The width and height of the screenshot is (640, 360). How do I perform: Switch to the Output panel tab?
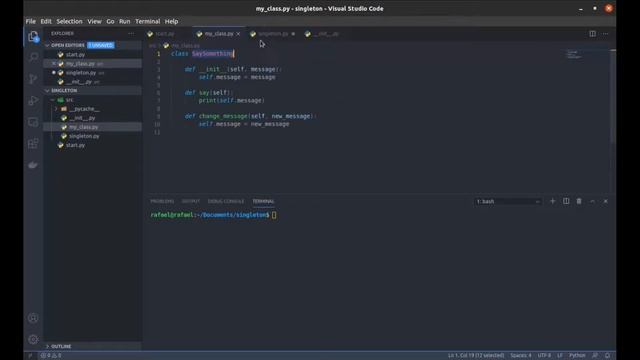click(191, 201)
